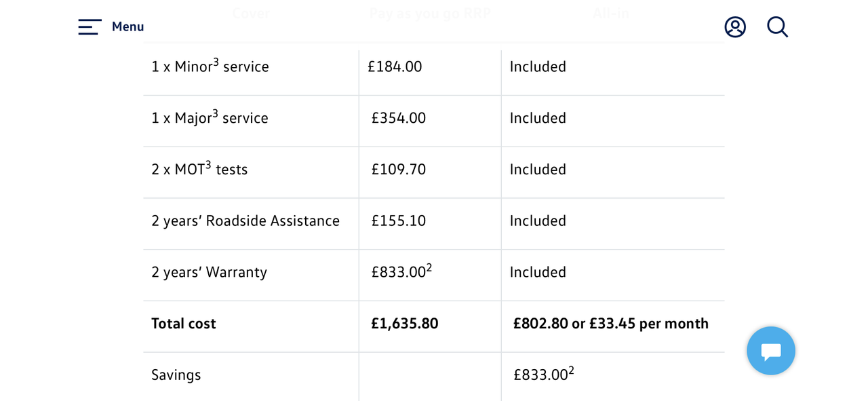Select the bold Total cost label
Screen dimensions: 868x401
(184, 324)
